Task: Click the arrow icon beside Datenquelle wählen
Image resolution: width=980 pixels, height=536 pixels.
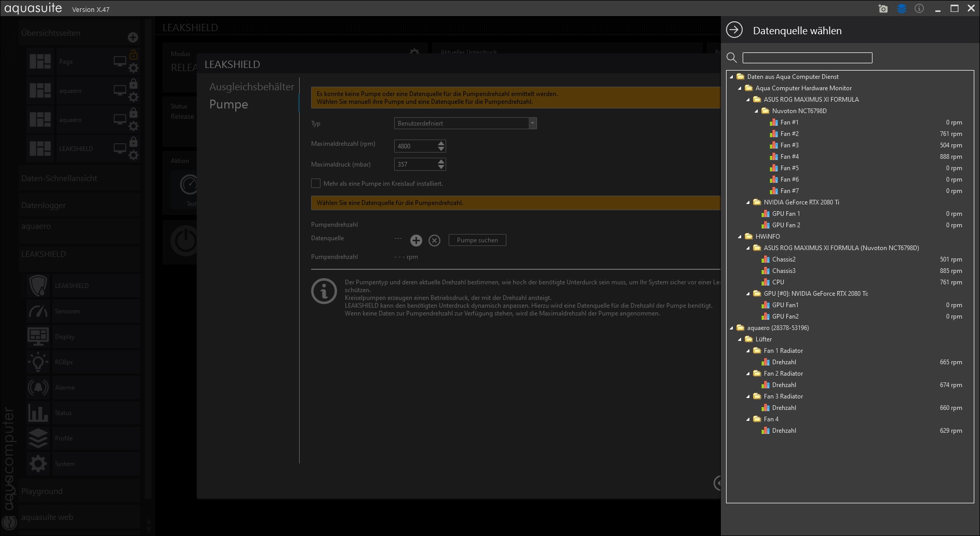Action: (x=734, y=30)
